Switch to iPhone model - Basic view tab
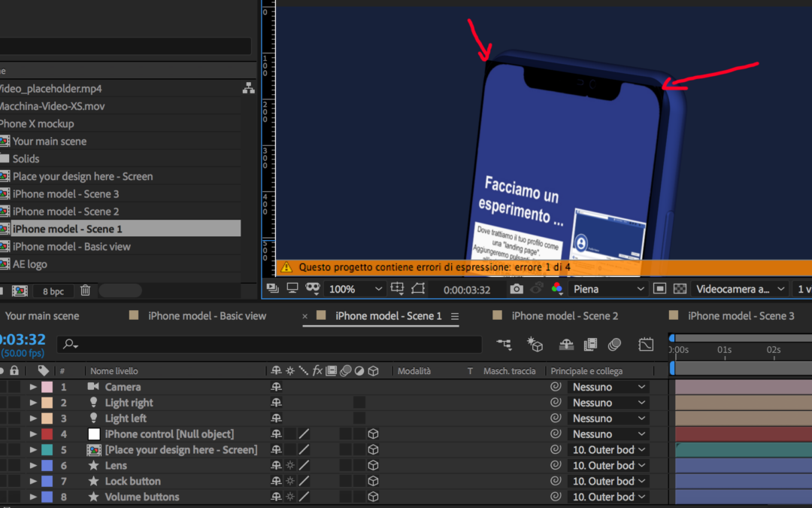Viewport: 812px width, 508px height. [208, 315]
